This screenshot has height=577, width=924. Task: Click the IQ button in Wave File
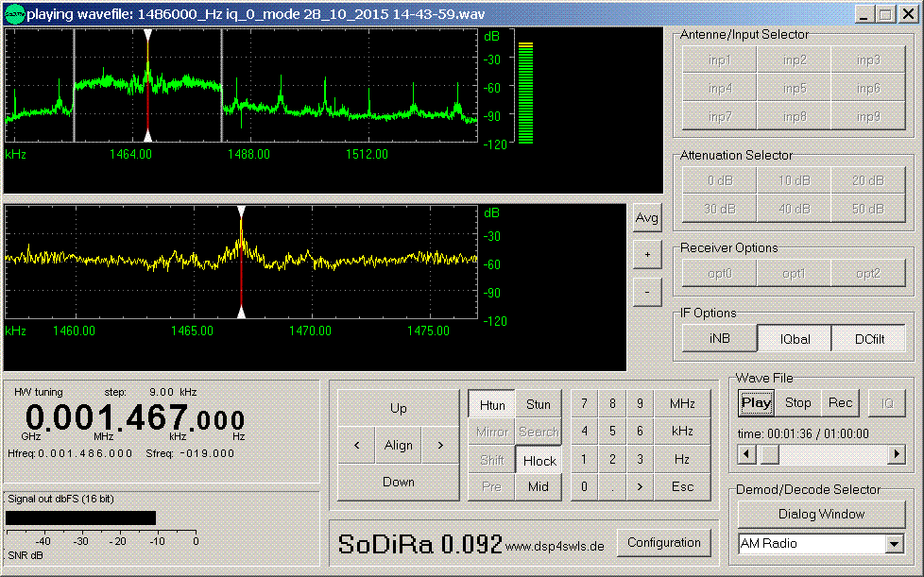(887, 403)
